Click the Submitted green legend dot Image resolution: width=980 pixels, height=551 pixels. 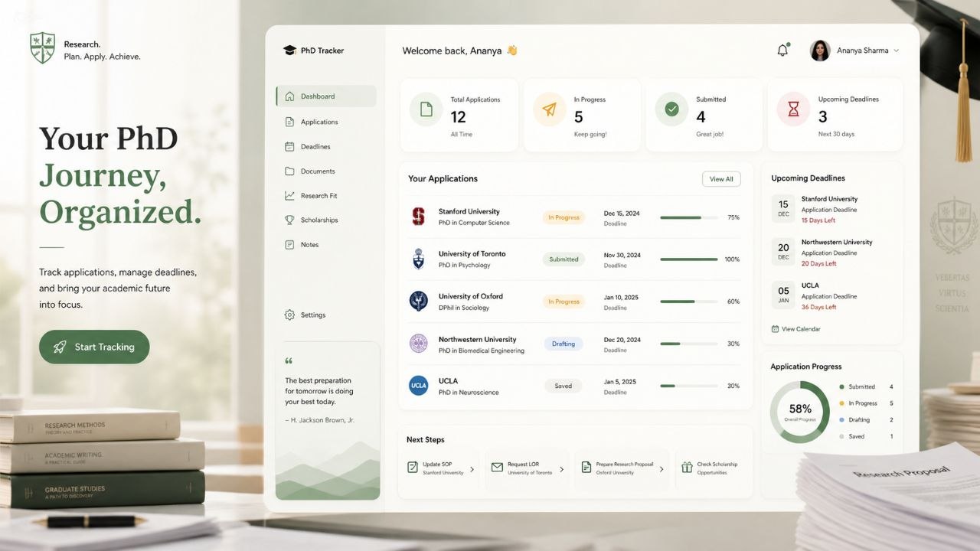click(842, 387)
